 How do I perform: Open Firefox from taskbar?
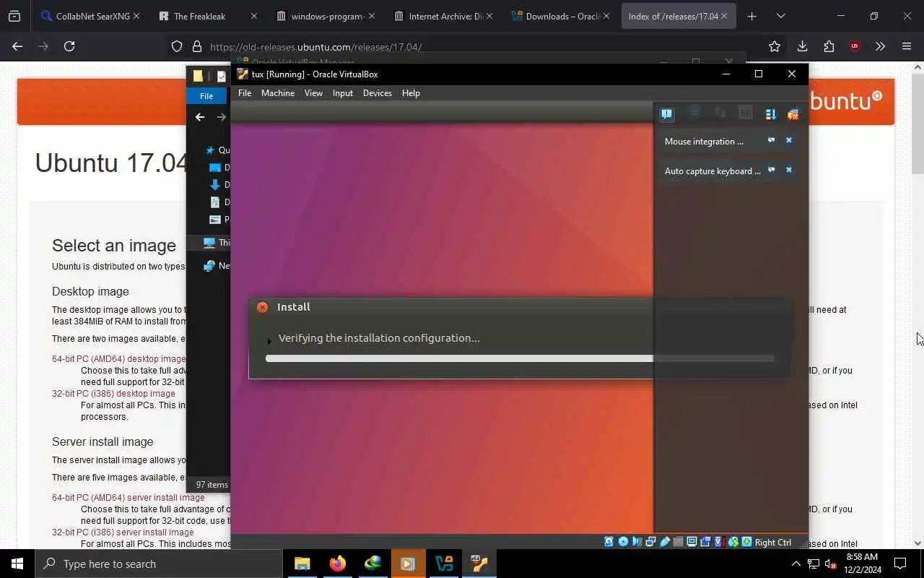click(x=337, y=564)
